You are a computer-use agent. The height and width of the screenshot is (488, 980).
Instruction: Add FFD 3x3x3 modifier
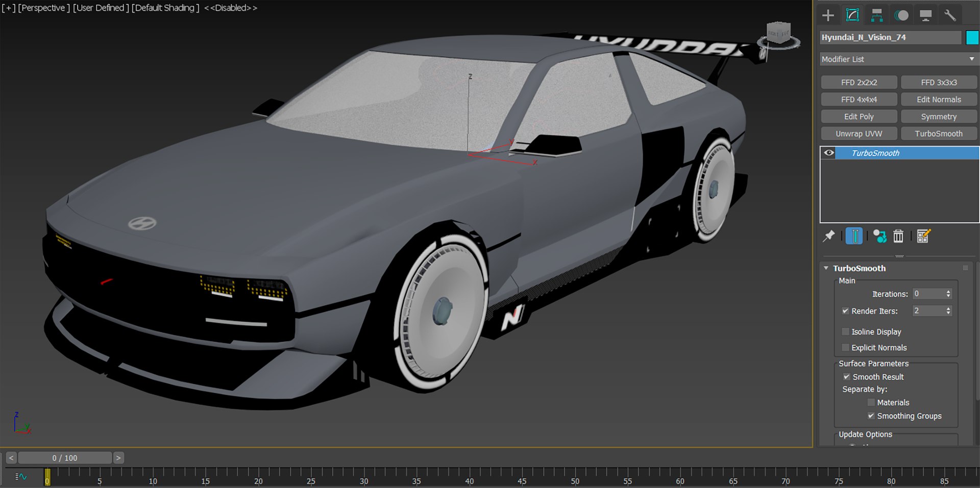pos(939,82)
